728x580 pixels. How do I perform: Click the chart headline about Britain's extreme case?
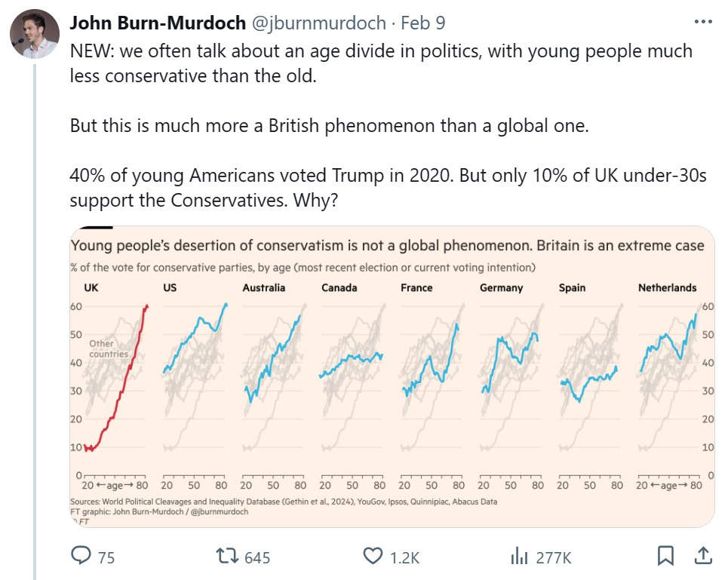(387, 245)
